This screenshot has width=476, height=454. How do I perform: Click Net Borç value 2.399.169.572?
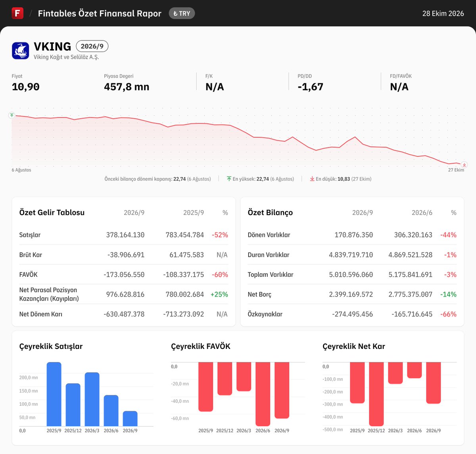point(351,294)
